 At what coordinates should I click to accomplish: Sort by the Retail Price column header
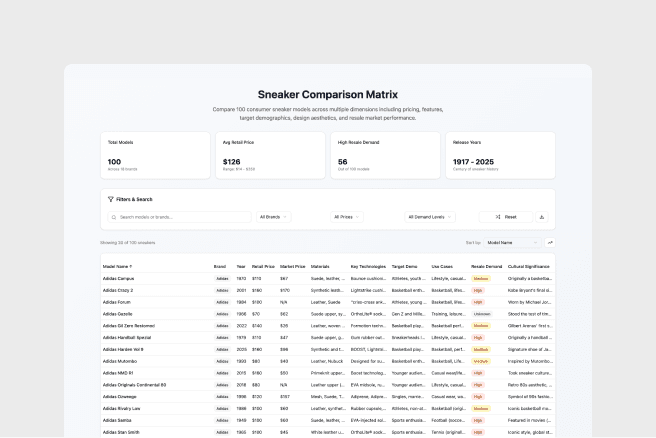tap(263, 266)
